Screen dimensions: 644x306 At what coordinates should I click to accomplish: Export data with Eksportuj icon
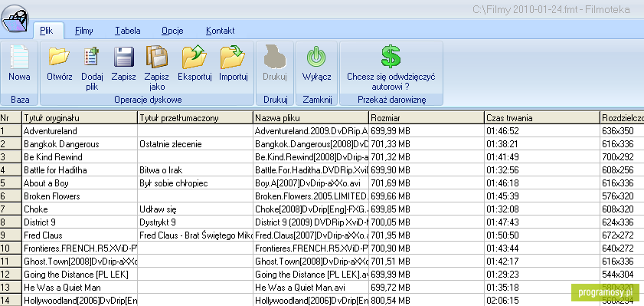(195, 57)
